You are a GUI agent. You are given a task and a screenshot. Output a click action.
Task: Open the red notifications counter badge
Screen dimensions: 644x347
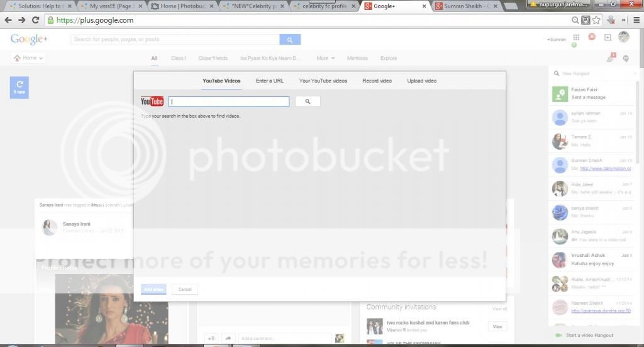(592, 37)
